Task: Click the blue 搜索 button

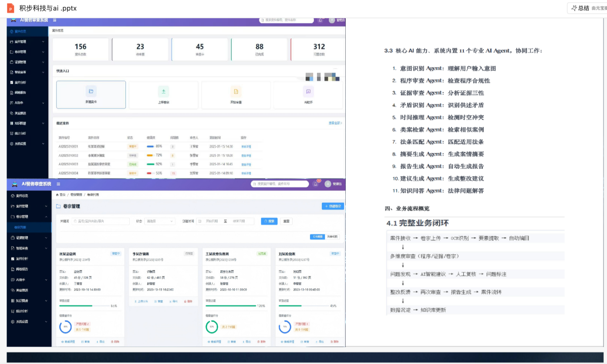Action: [x=269, y=221]
